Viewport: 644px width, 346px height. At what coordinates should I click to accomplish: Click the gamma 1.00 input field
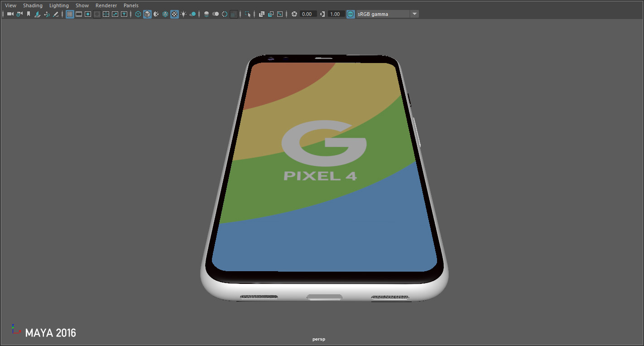coord(336,14)
